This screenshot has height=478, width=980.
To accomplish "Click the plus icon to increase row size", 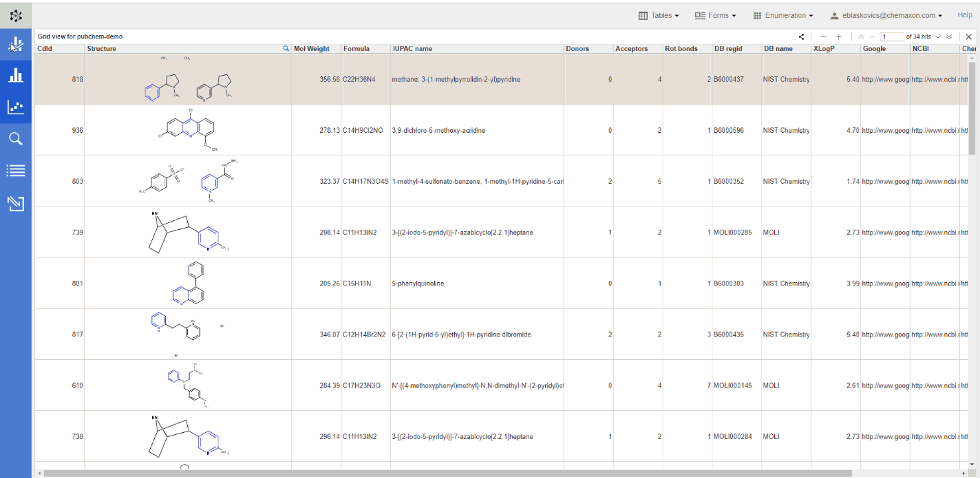I will click(x=839, y=37).
